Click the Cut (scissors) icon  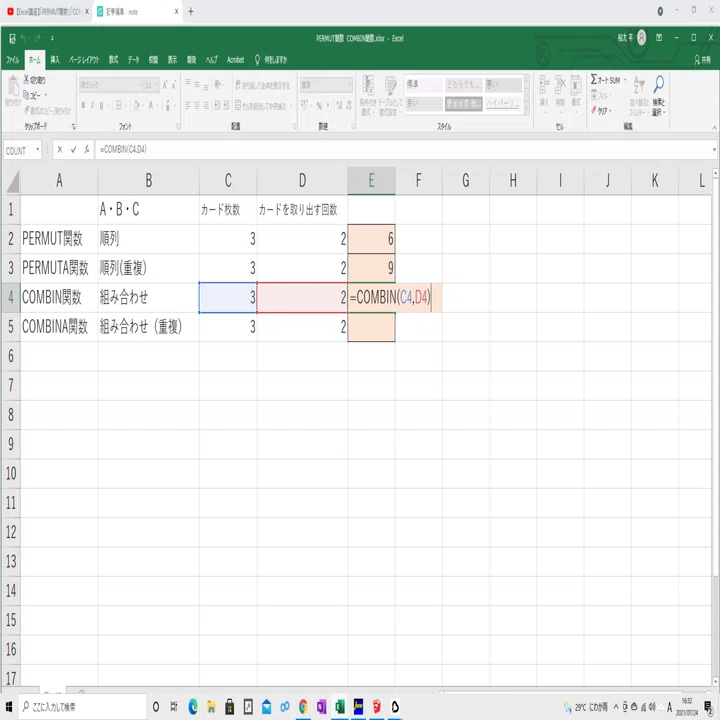click(26, 79)
